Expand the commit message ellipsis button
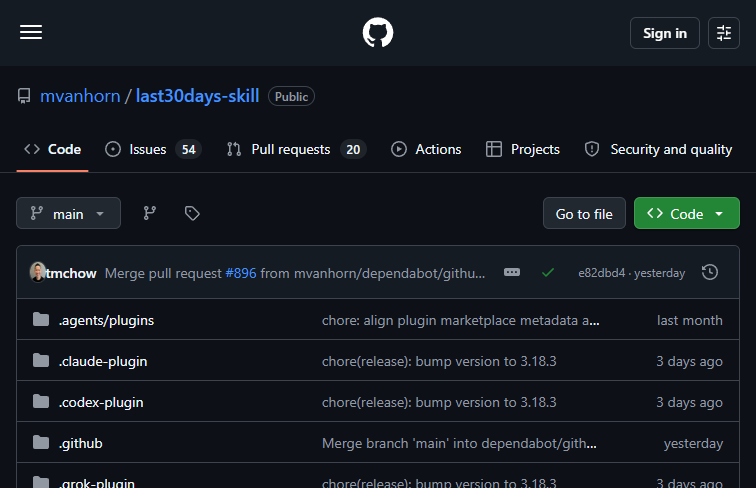 tap(512, 272)
